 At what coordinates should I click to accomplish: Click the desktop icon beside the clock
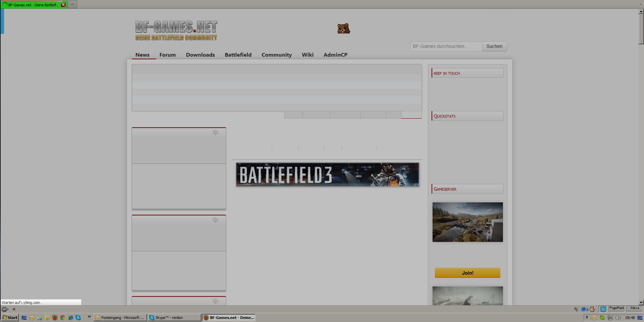(x=640, y=318)
